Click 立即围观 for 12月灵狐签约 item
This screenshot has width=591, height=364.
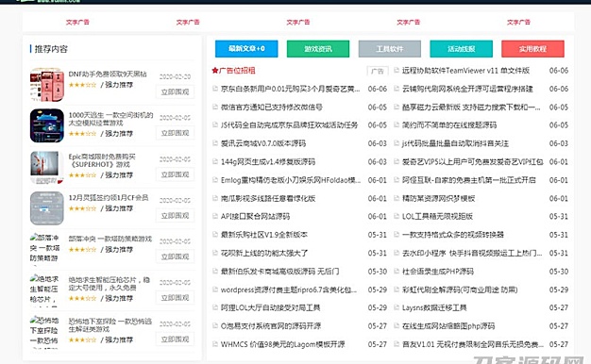[176, 215]
